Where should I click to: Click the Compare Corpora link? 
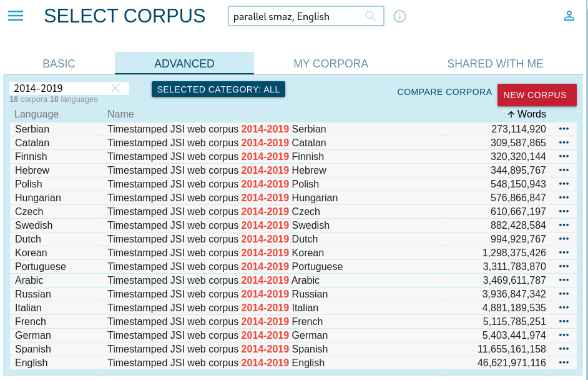pyautogui.click(x=444, y=92)
